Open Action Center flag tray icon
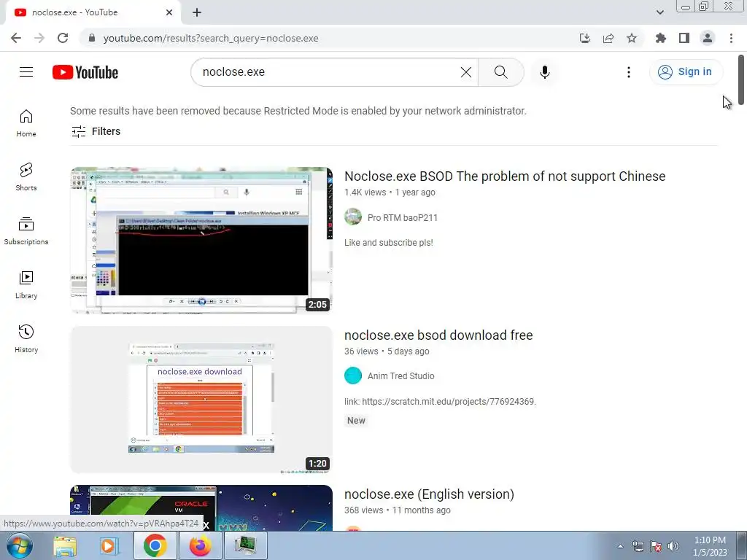Screen dimensions: 747x560 point(656,546)
